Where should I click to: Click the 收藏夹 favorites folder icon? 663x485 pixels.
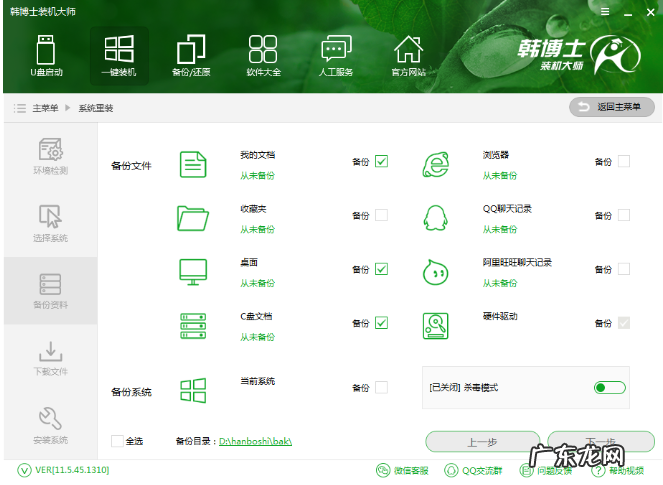(193, 218)
